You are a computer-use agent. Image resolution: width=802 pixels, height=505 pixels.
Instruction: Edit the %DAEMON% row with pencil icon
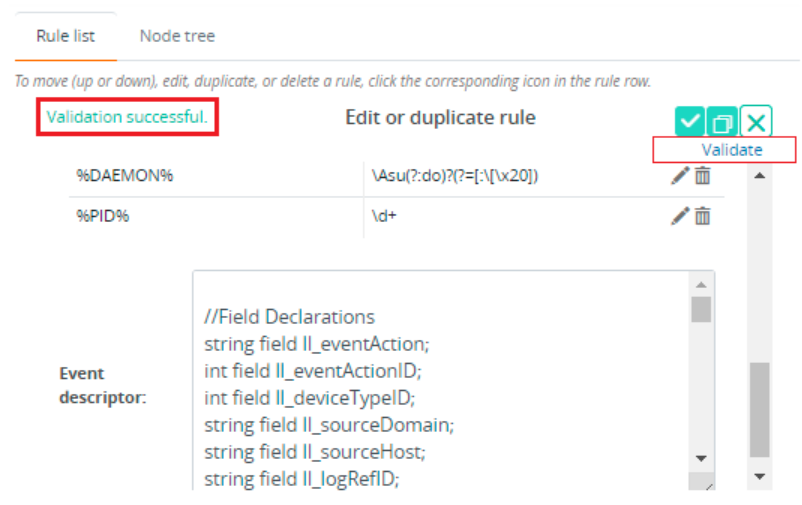click(680, 176)
